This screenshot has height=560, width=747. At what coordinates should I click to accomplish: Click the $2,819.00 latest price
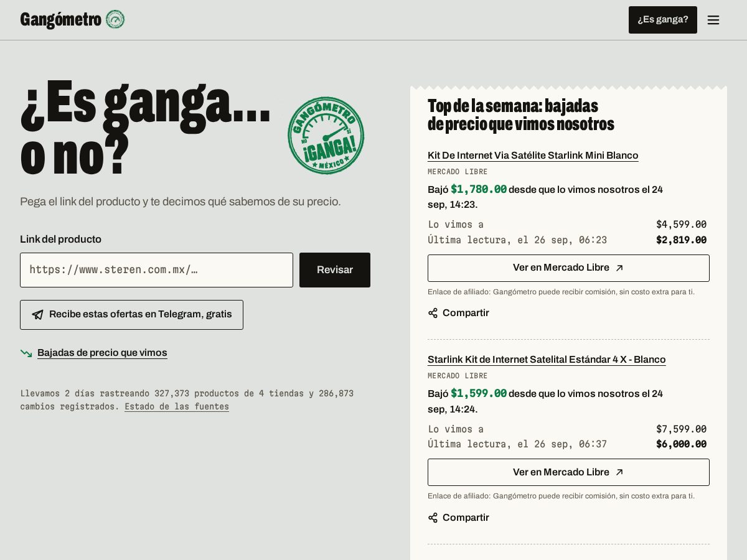681,240
